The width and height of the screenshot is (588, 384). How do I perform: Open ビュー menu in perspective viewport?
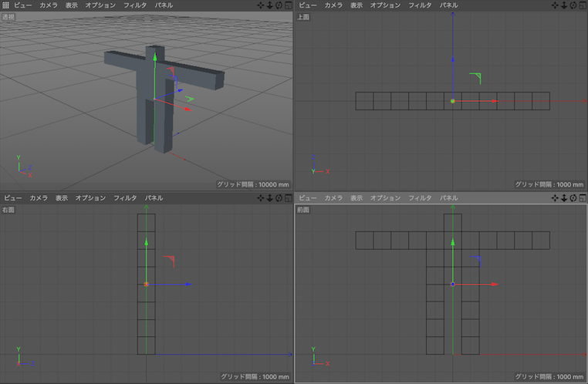pyautogui.click(x=23, y=5)
